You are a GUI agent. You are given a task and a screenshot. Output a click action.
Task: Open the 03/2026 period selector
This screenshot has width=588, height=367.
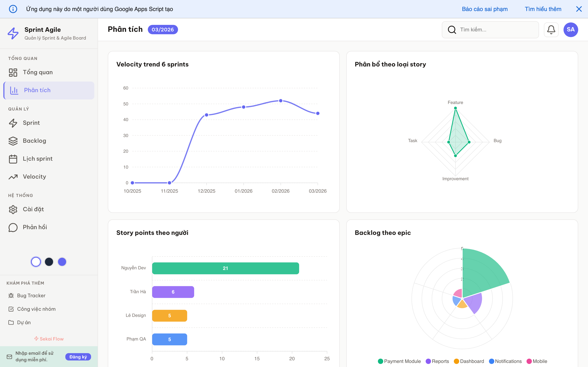[163, 29]
